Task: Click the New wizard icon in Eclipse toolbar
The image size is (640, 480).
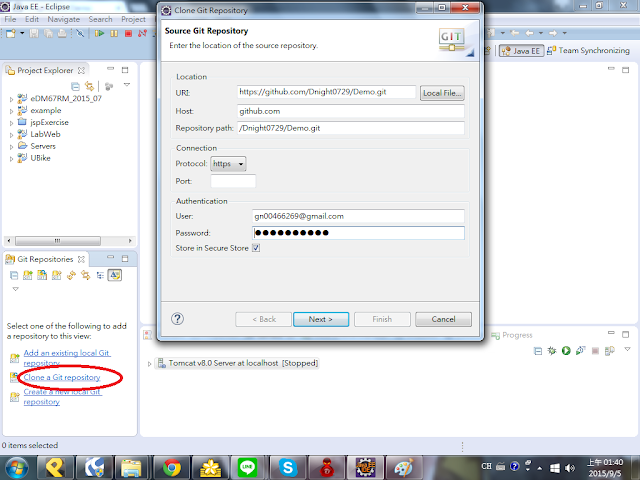Action: (11, 33)
